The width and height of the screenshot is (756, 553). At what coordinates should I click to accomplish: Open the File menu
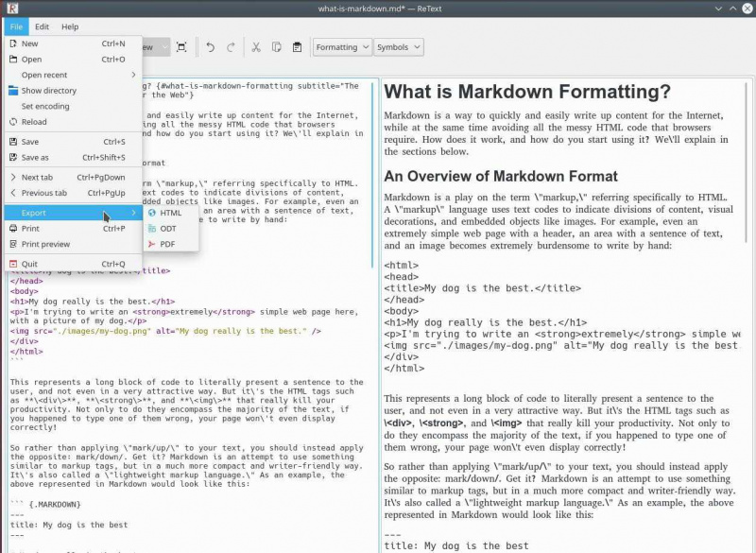click(16, 26)
